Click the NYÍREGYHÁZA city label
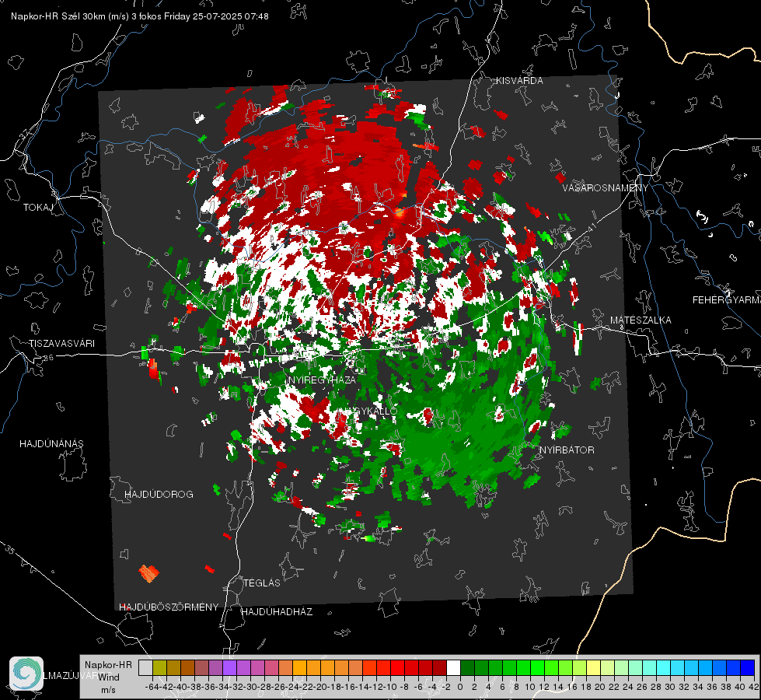The width and height of the screenshot is (761, 700). [322, 380]
